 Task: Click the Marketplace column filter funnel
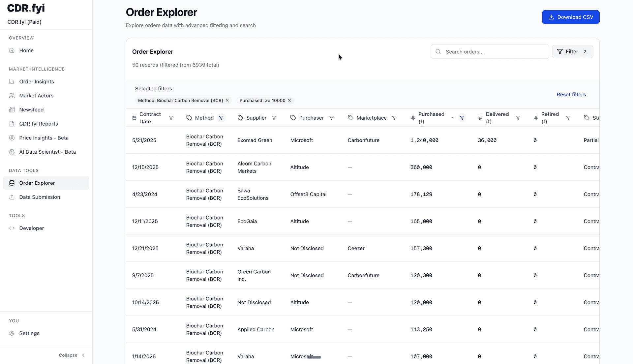coord(394,118)
